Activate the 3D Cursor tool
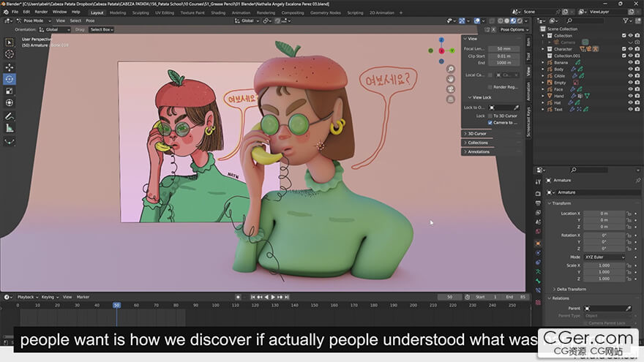Viewport: 644px width, 362px height. [x=9, y=54]
